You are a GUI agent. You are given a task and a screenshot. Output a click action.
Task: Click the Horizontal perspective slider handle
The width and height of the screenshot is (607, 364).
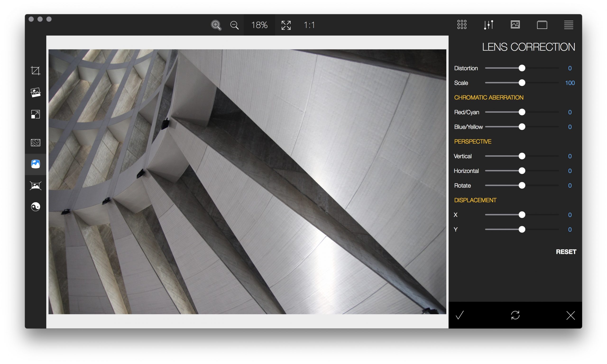click(522, 171)
